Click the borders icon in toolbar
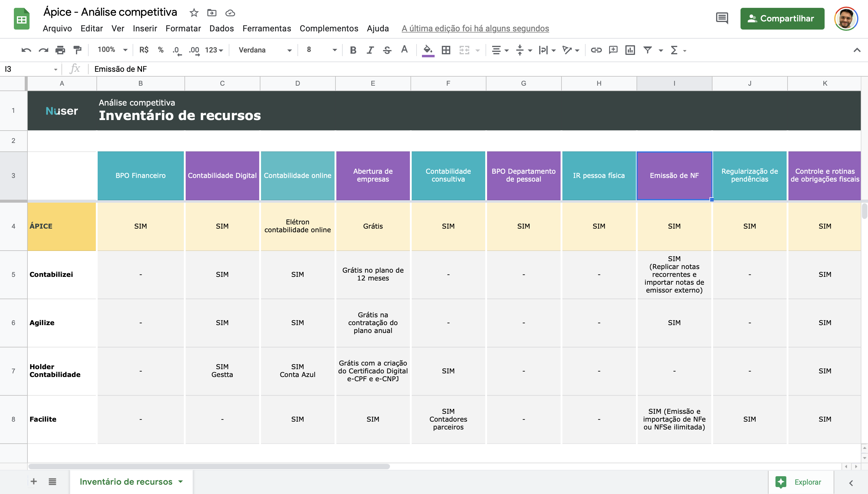Image resolution: width=868 pixels, height=494 pixels. click(446, 49)
